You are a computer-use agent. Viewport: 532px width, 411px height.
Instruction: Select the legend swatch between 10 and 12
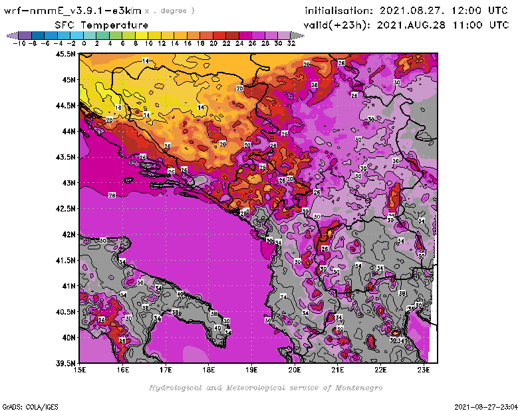(154, 35)
